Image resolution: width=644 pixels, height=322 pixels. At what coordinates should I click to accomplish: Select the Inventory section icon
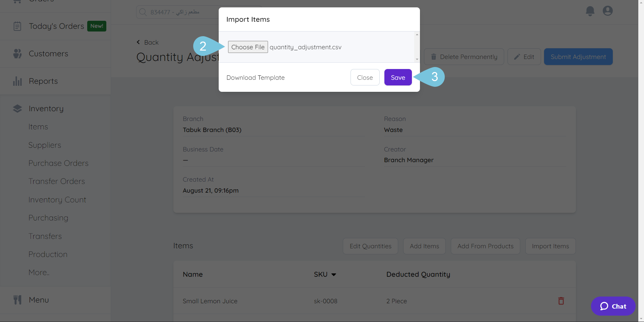tap(17, 108)
